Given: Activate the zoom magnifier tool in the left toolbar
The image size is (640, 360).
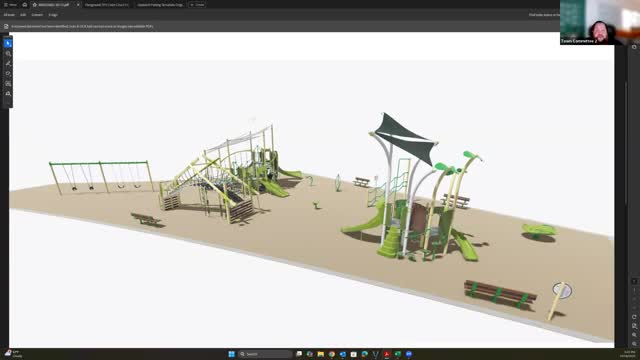Looking at the screenshot, I should point(8,53).
